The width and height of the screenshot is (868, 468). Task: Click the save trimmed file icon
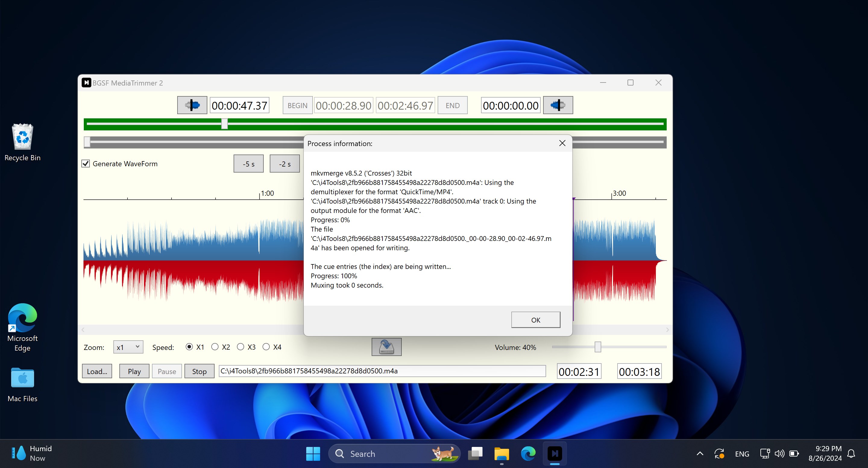[386, 347]
